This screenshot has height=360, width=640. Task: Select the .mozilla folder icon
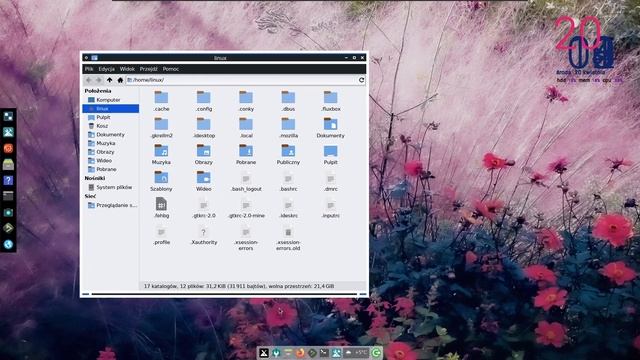pos(288,124)
